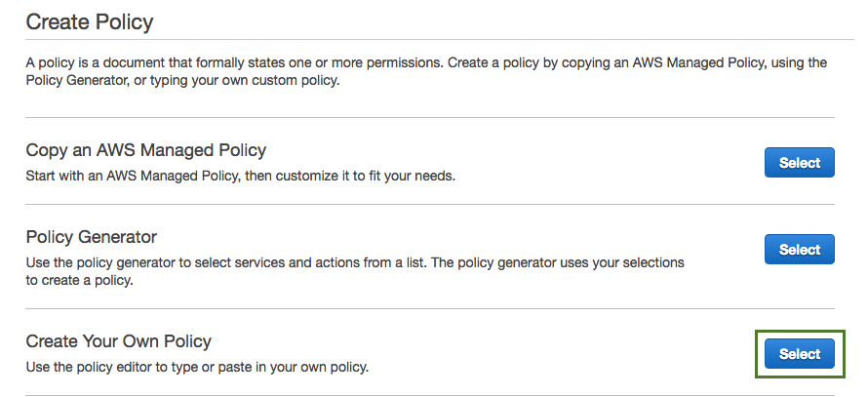This screenshot has height=397, width=868.
Task: Click the 'Use the policy editor to type' description
Action: tap(197, 368)
